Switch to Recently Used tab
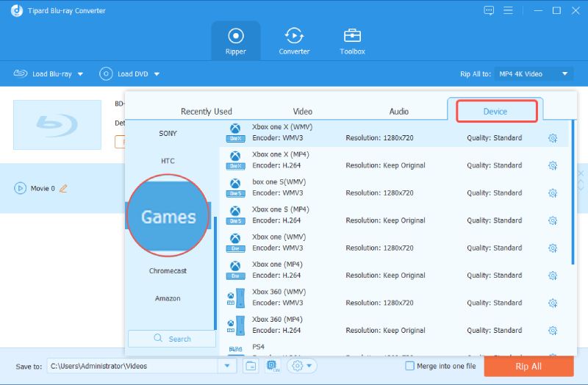 207,112
